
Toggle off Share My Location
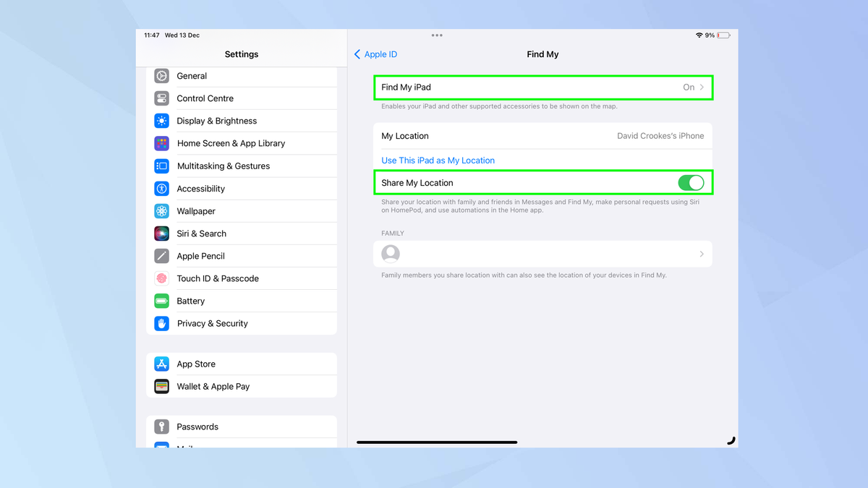pyautogui.click(x=691, y=182)
